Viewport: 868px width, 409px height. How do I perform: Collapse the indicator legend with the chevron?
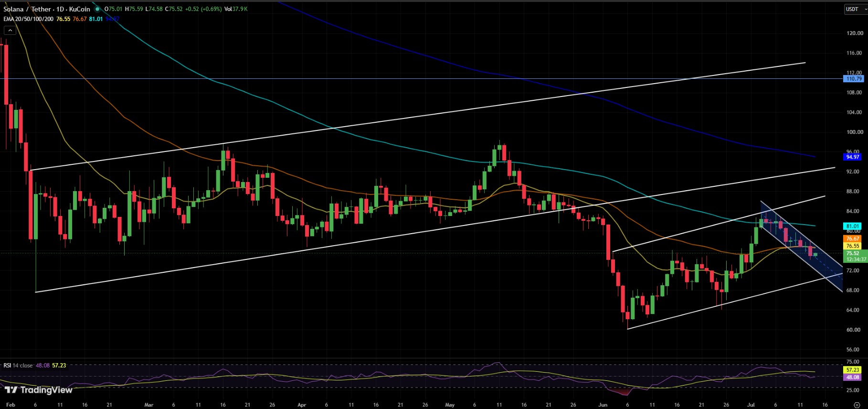pos(10,30)
